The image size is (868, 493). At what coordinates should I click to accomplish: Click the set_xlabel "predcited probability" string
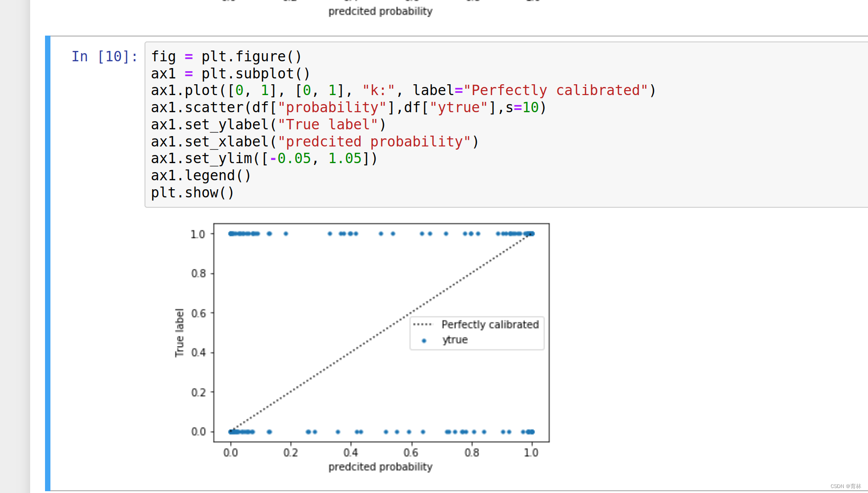click(374, 142)
